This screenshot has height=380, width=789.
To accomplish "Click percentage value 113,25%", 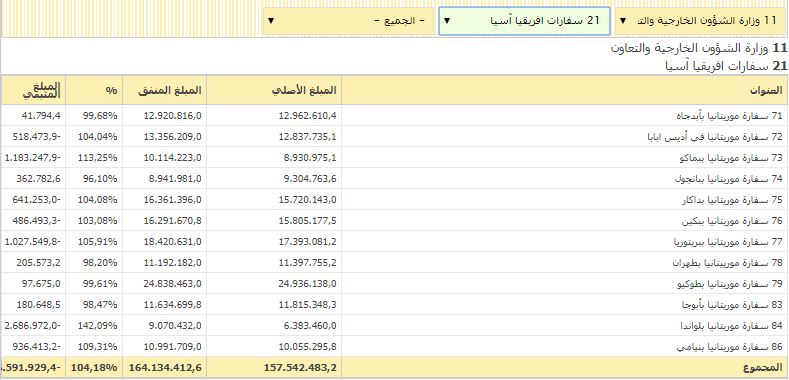I will click(98, 158).
